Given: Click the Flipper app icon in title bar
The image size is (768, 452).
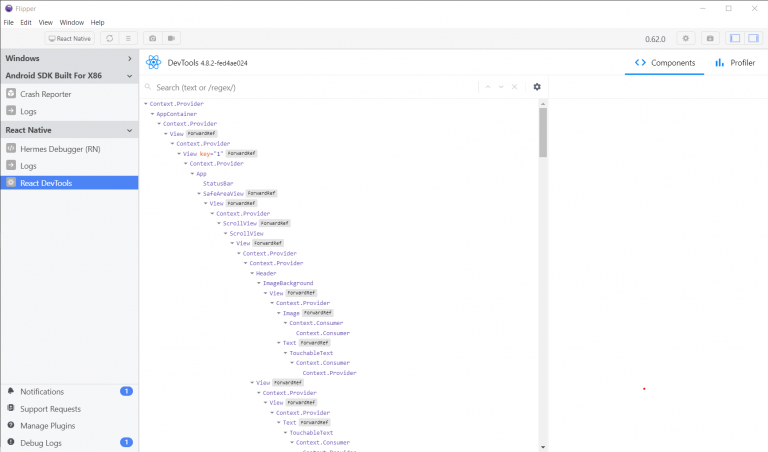Looking at the screenshot, I should click(8, 8).
